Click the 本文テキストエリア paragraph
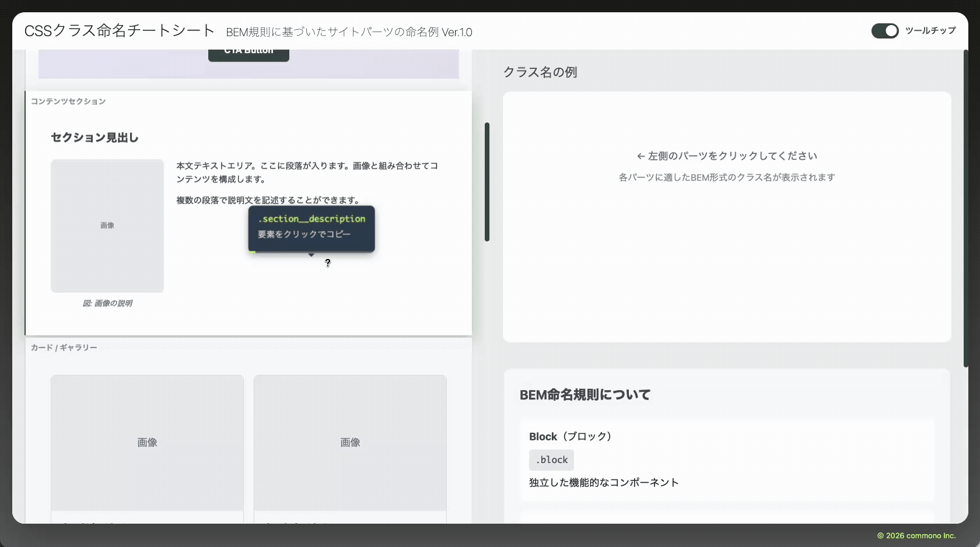The image size is (980, 547). pyautogui.click(x=307, y=172)
